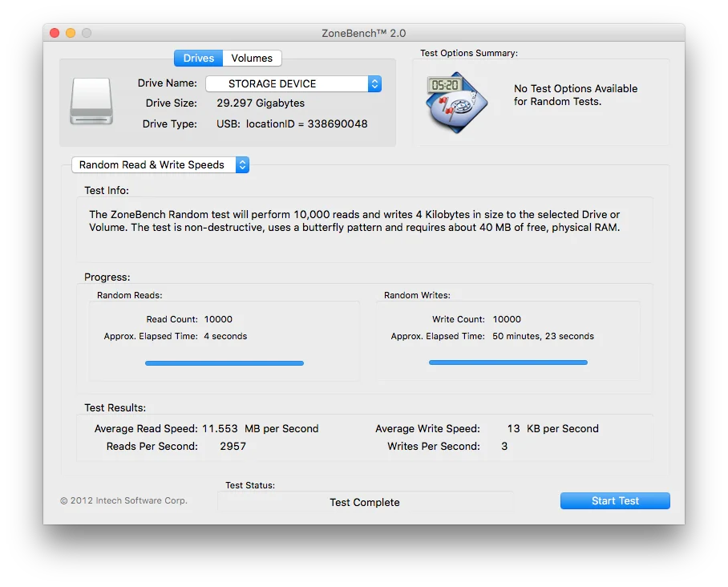The image size is (728, 587).
Task: Open the Drive Name STORAGE DEVICE dropdown
Action: pos(293,83)
